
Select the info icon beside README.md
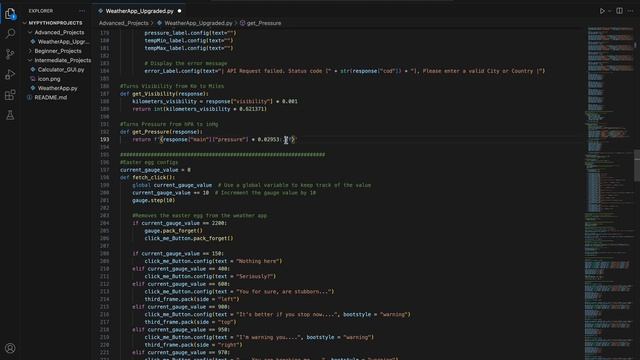pos(29,98)
